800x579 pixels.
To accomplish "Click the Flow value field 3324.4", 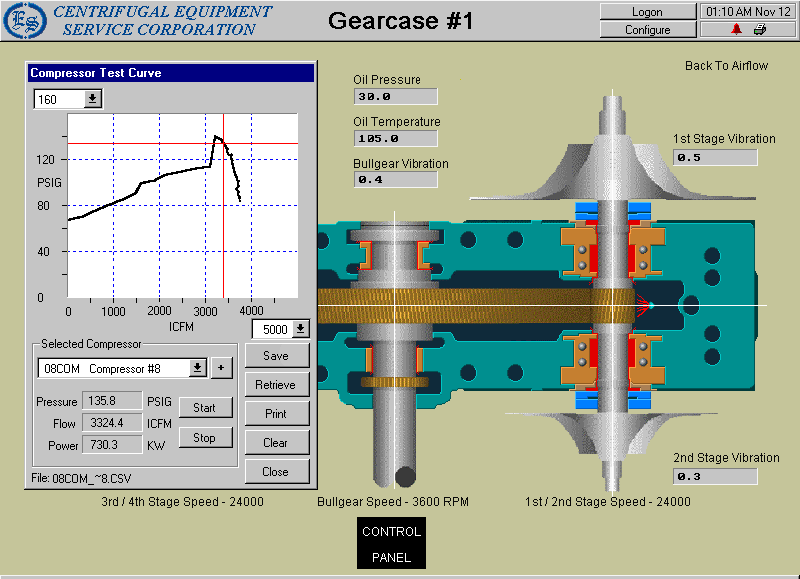I will coord(112,423).
